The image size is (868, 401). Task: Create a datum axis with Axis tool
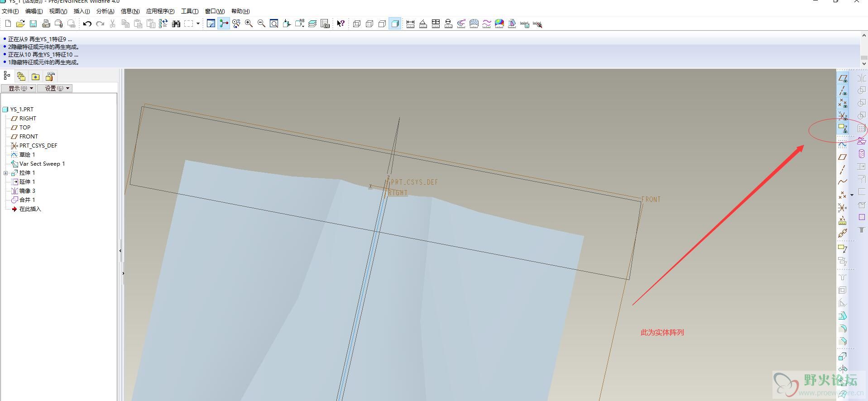coord(843,170)
